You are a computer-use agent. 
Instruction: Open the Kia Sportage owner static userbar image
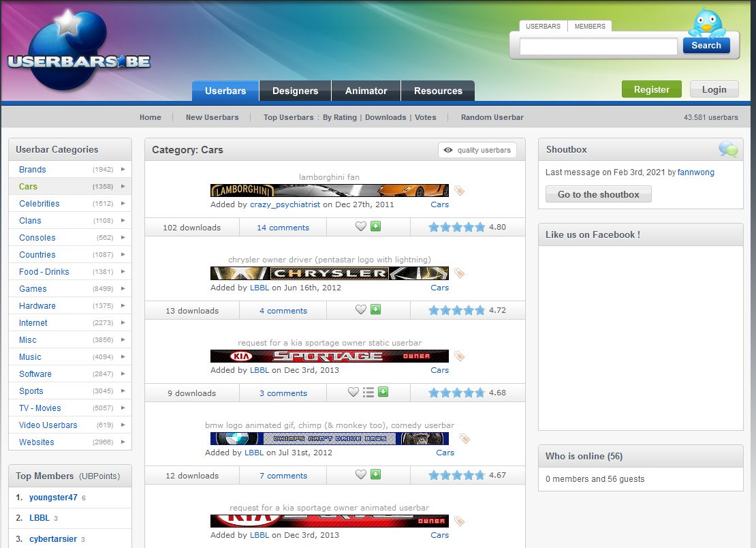(330, 356)
